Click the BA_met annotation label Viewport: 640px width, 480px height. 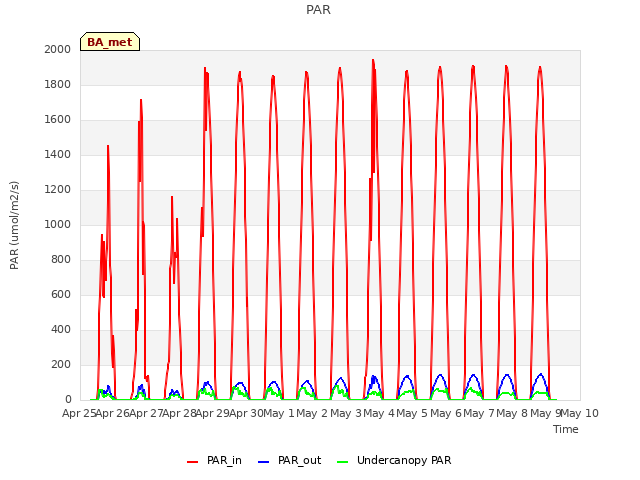(x=110, y=42)
